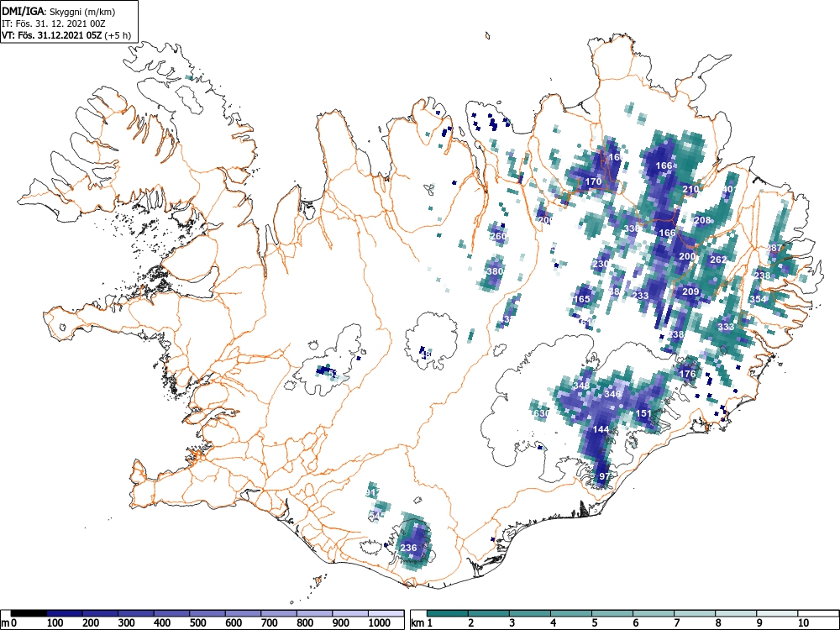Click the 144 visibility value on the map
The image size is (840, 630).
[601, 429]
